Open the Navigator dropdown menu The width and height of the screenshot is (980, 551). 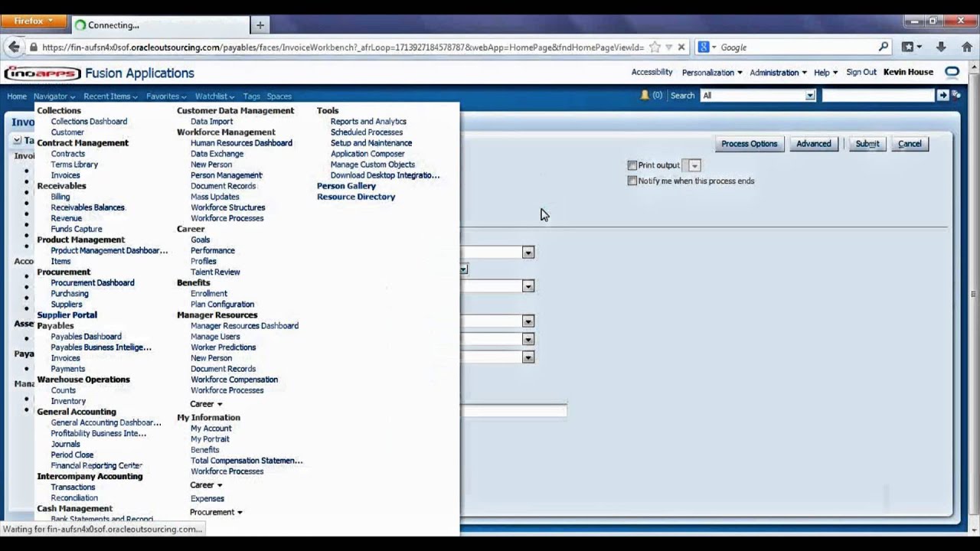coord(54,96)
